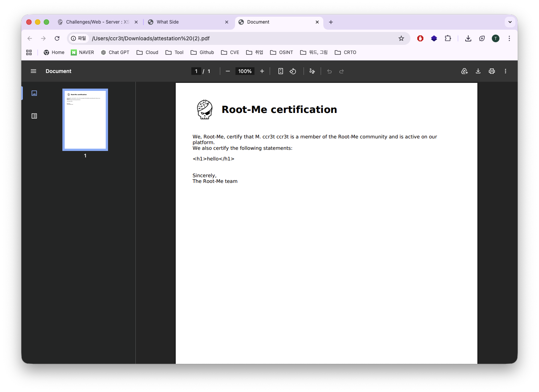Bookmark this page with the star icon
Viewport: 539px width, 392px height.
tap(401, 38)
